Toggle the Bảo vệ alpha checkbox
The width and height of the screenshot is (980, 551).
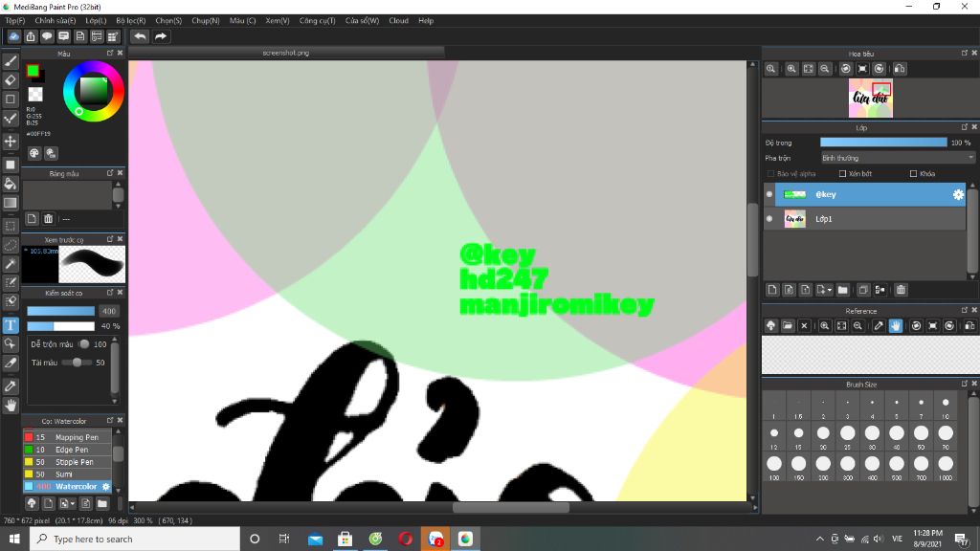(x=770, y=174)
